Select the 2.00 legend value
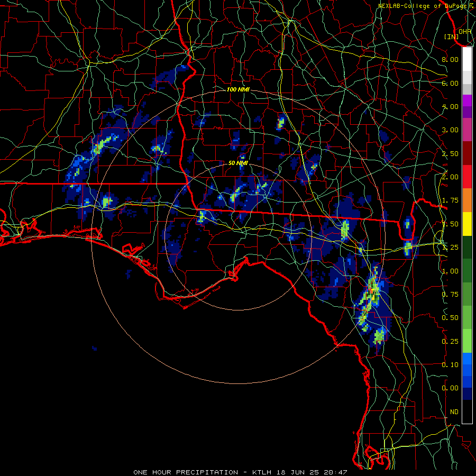Screen dimensions: 476x476 [x=450, y=177]
